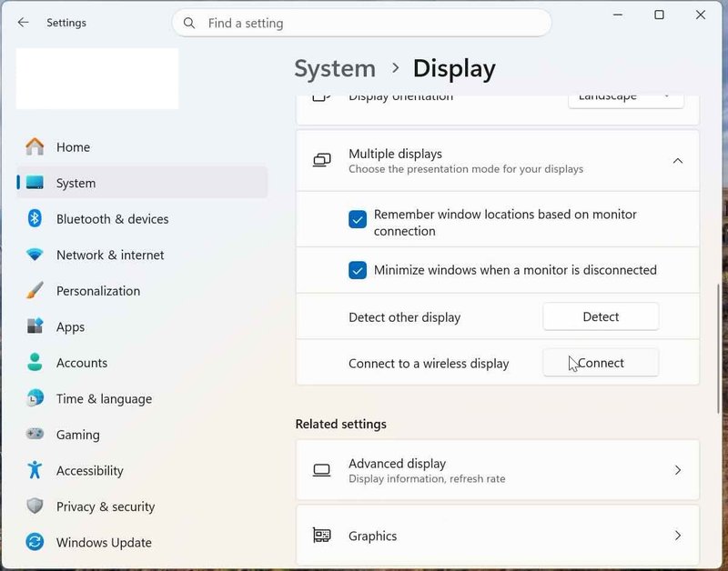Collapse the Multiple displays section chevron
This screenshot has height=571, width=728.
click(x=678, y=161)
